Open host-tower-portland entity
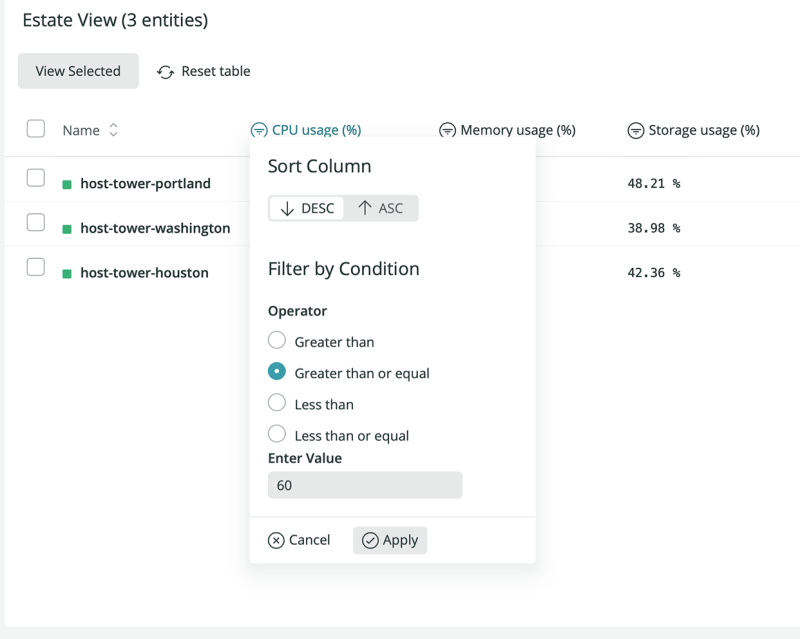800x639 pixels. (x=145, y=184)
